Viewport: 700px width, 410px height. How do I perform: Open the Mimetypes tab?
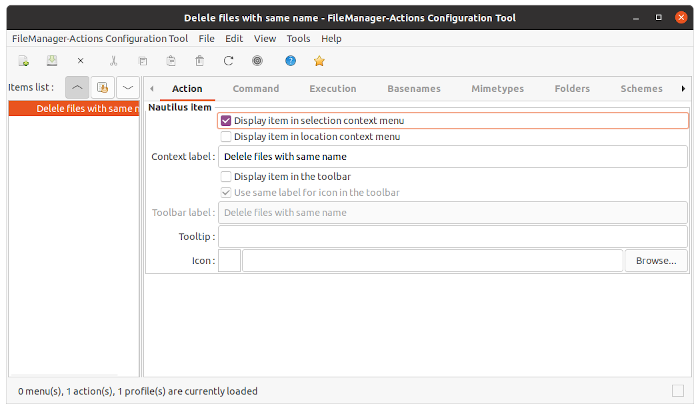pos(497,89)
